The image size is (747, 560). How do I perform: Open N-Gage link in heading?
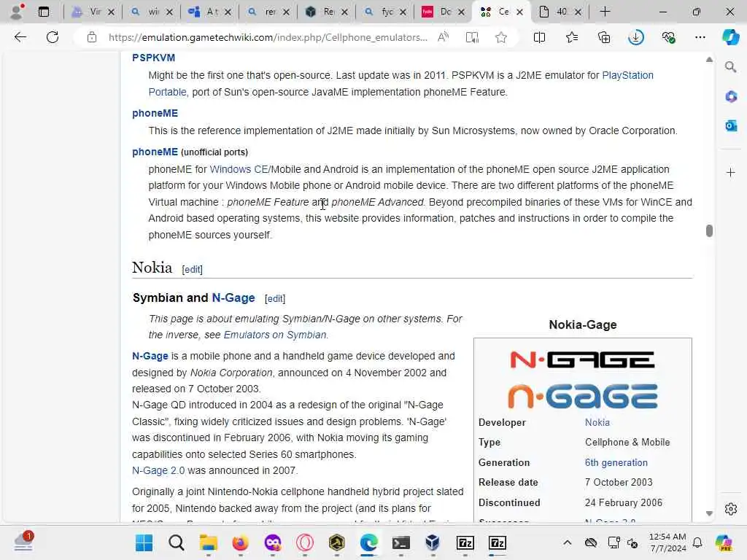[x=233, y=298]
